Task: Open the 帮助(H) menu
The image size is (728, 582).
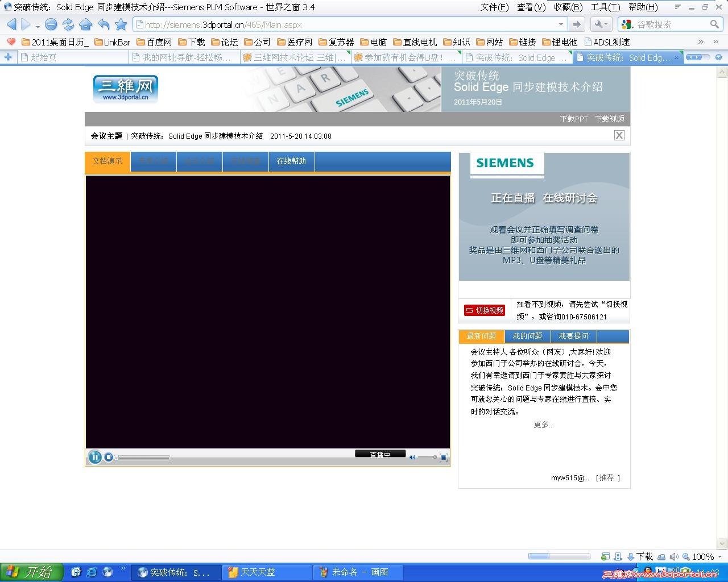Action: pyautogui.click(x=643, y=7)
